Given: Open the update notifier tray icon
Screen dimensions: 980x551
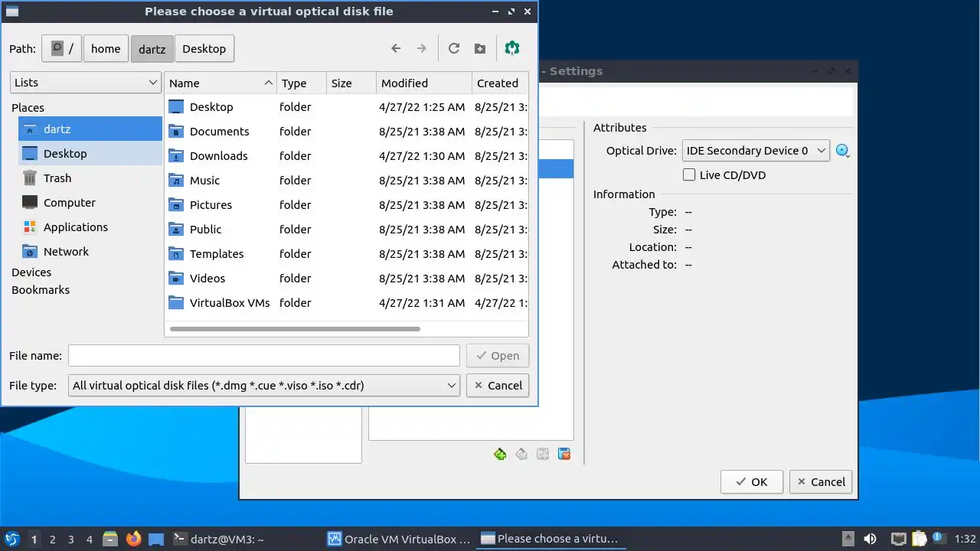Looking at the screenshot, I should [x=939, y=539].
